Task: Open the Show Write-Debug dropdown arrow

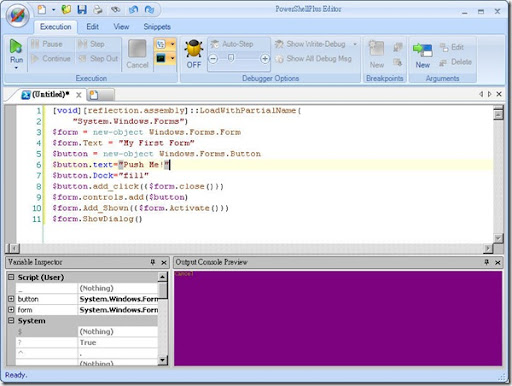Action: 355,44
